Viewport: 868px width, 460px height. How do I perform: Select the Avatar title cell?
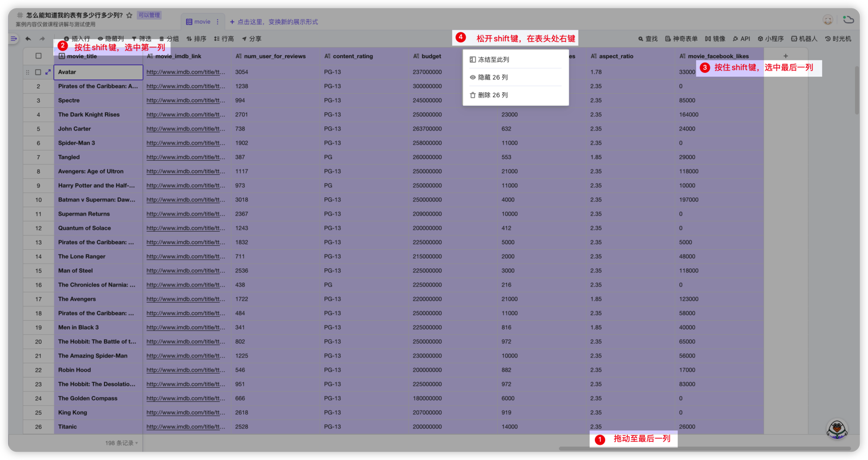(98, 72)
